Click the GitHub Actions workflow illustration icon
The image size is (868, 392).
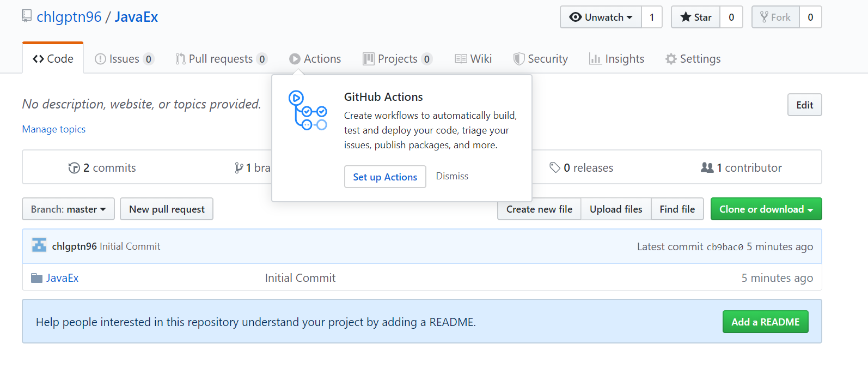pos(308,111)
